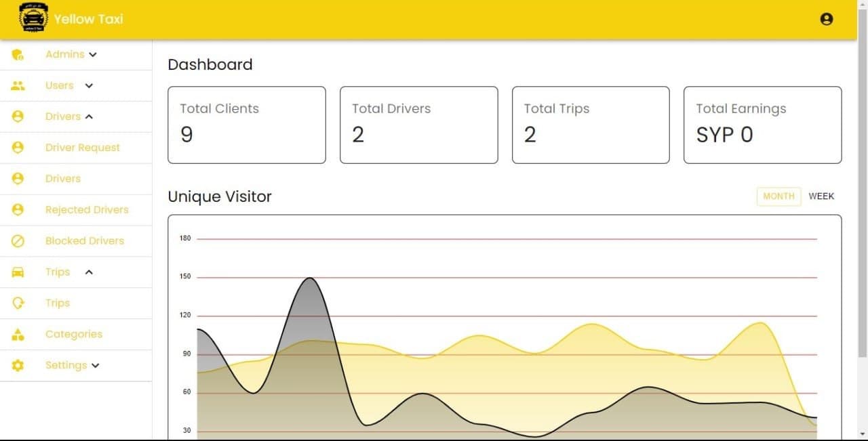This screenshot has width=868, height=441.
Task: Open the Users sidebar menu
Action: click(76, 85)
